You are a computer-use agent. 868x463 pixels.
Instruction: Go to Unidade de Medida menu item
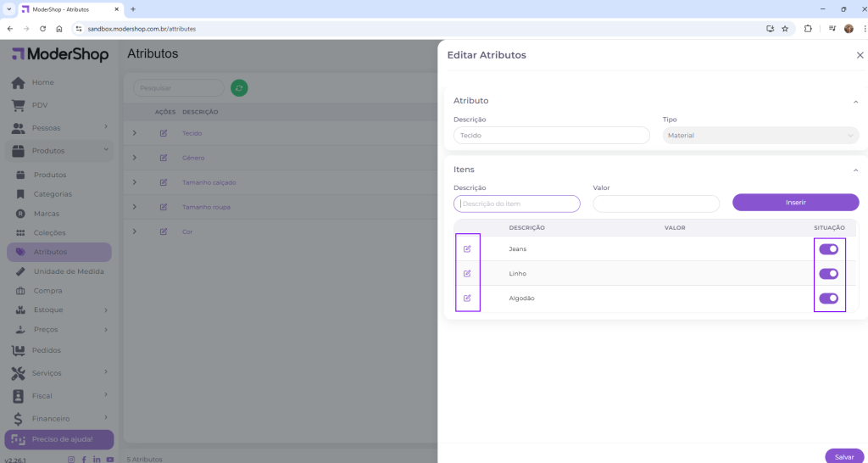coord(69,271)
